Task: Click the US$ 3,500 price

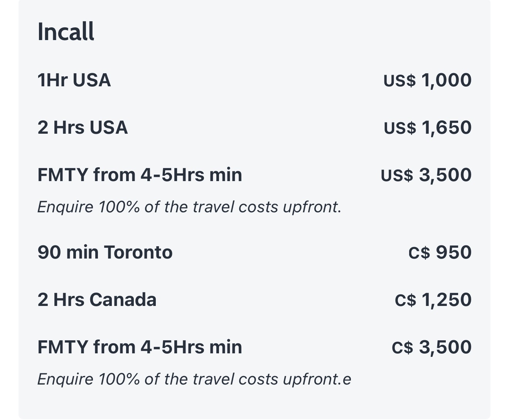Action: pos(426,175)
